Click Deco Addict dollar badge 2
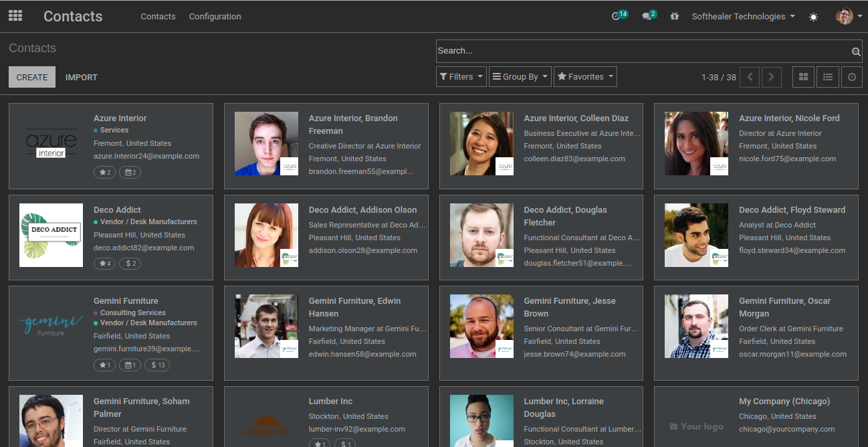Screen dimensions: 868x447 [130, 264]
